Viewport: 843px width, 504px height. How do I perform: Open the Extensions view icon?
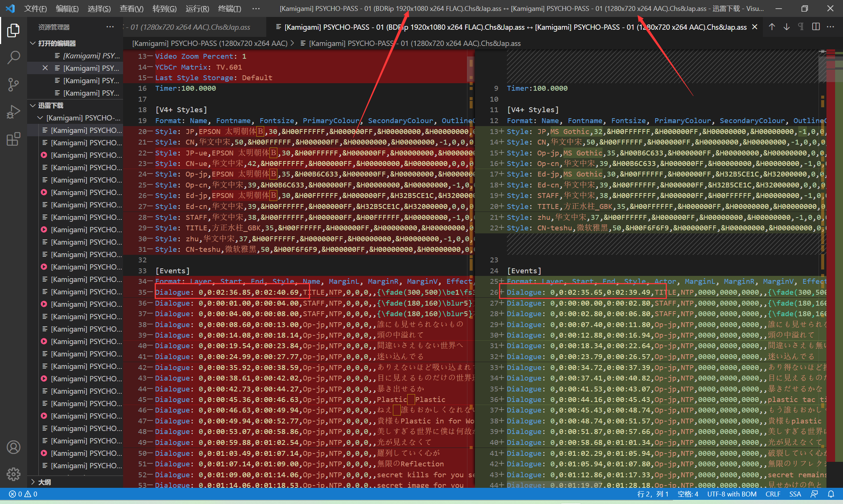point(14,139)
